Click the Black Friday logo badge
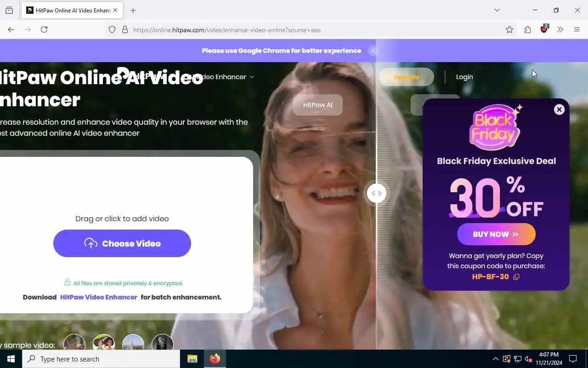This screenshot has height=368, width=588. (496, 127)
